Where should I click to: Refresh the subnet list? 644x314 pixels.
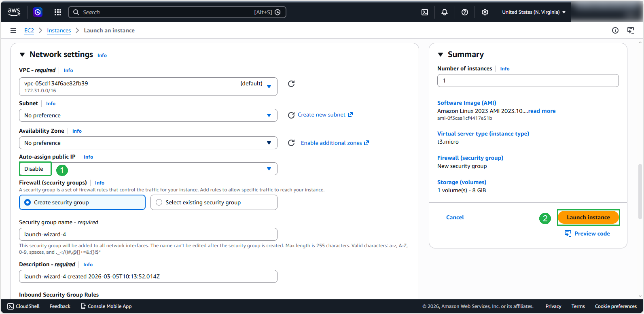click(291, 115)
